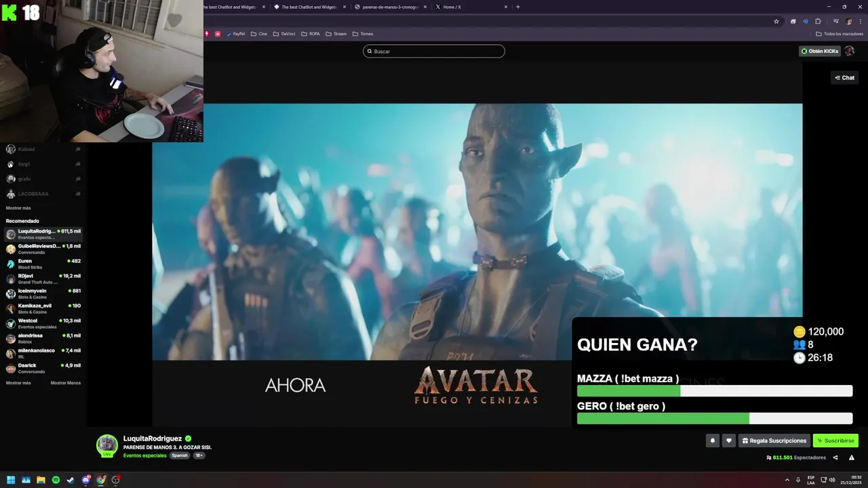Image resolution: width=868 pixels, height=488 pixels.
Task: Open recommended channel Westcol
Action: click(x=43, y=323)
